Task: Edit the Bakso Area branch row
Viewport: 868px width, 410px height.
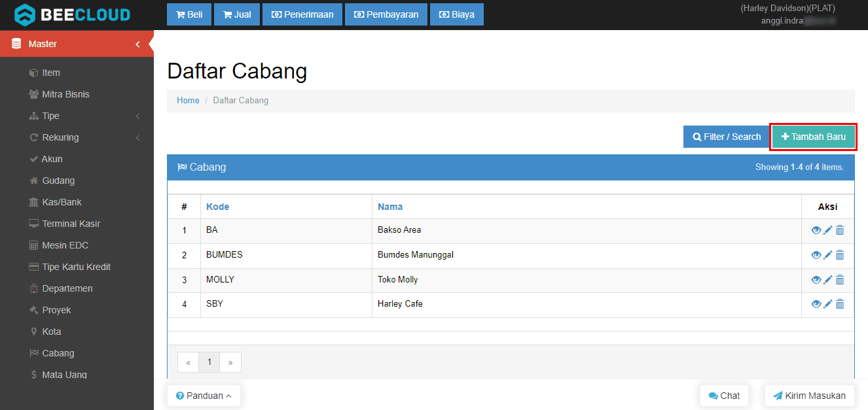Action: (x=828, y=230)
